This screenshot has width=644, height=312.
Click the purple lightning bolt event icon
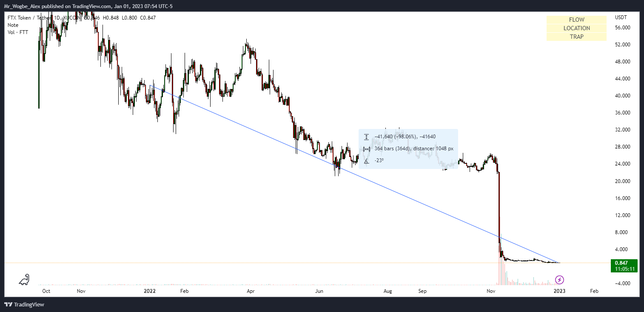[560, 280]
